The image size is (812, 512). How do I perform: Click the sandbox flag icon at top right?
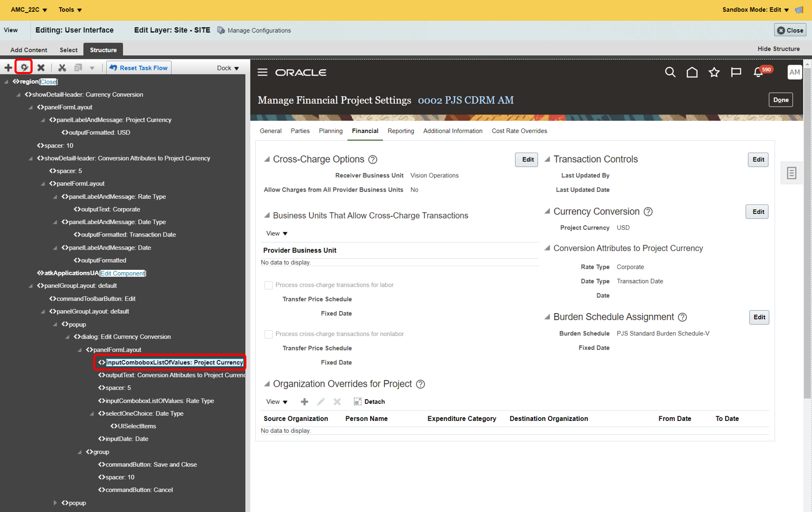pos(799,10)
